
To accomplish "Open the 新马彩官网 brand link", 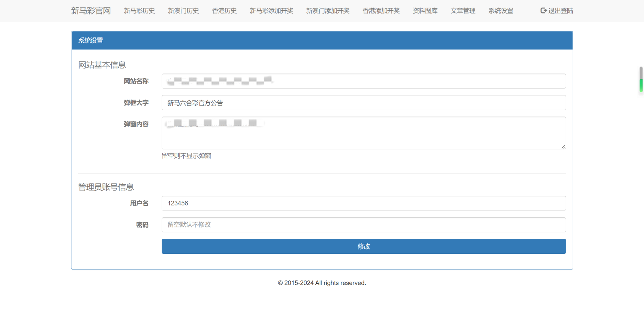I will [x=91, y=11].
